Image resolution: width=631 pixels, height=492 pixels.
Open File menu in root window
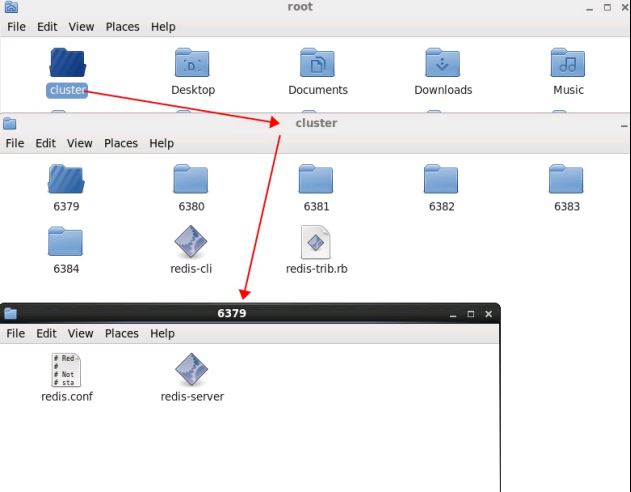coord(16,27)
